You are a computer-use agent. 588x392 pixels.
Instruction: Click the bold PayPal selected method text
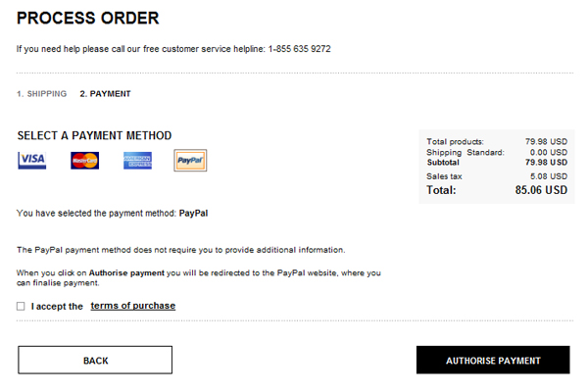click(x=193, y=213)
